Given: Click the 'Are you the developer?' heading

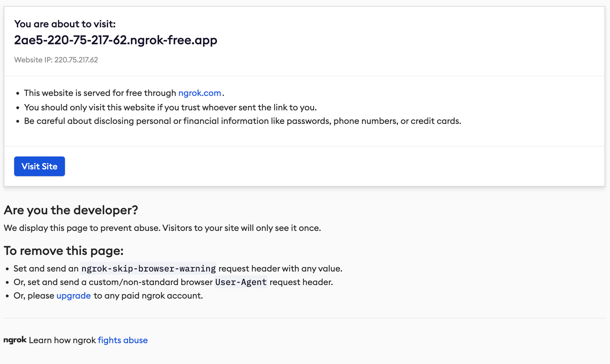Looking at the screenshot, I should click(71, 210).
